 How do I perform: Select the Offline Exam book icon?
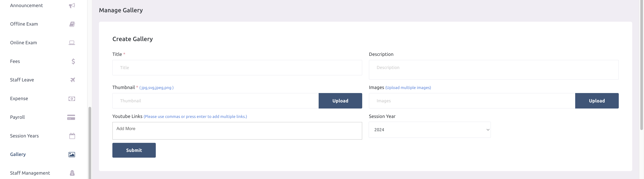72,24
